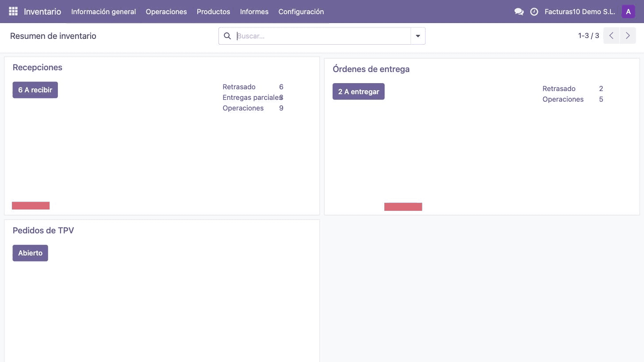Open Órdenes de entrega card title

(x=371, y=69)
